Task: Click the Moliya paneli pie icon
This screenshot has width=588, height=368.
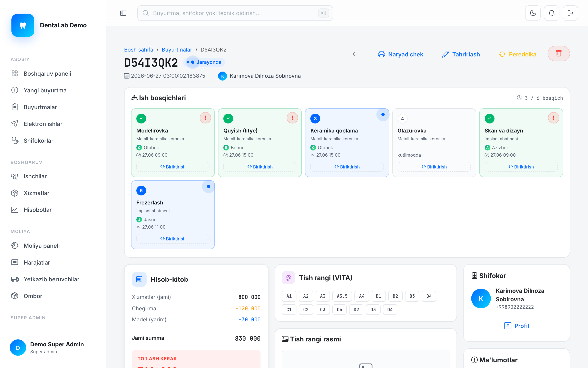Action: (x=14, y=246)
